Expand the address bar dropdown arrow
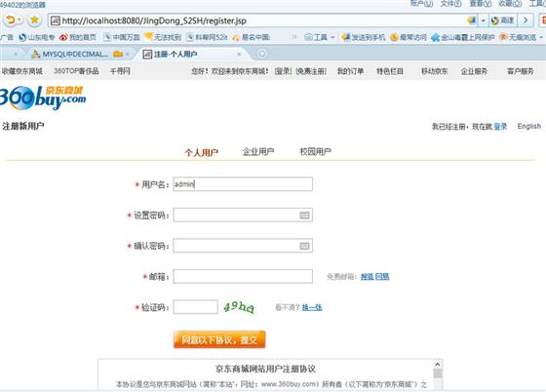The width and height of the screenshot is (546, 392). coord(483,20)
